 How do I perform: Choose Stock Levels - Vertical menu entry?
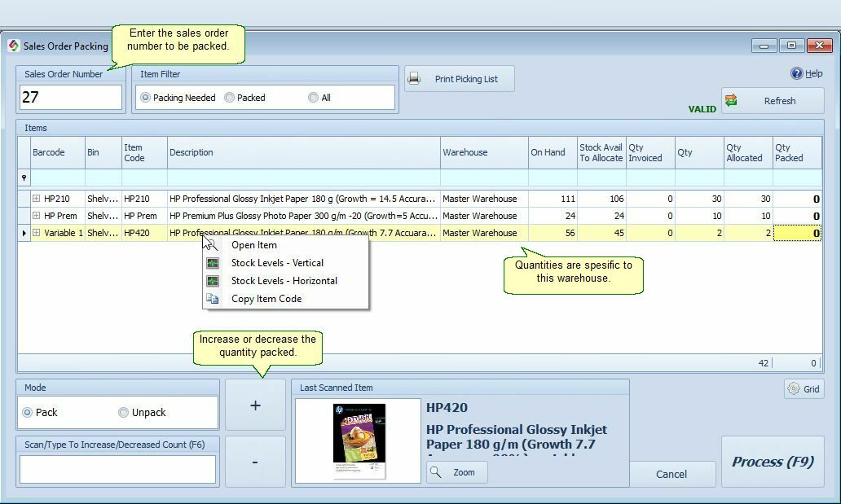(x=285, y=263)
